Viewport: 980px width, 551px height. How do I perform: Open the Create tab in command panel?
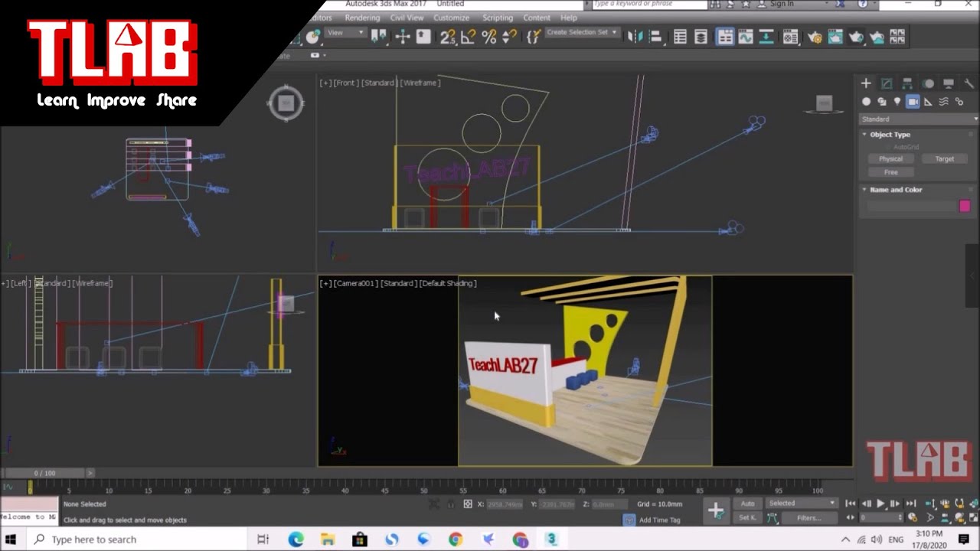866,83
